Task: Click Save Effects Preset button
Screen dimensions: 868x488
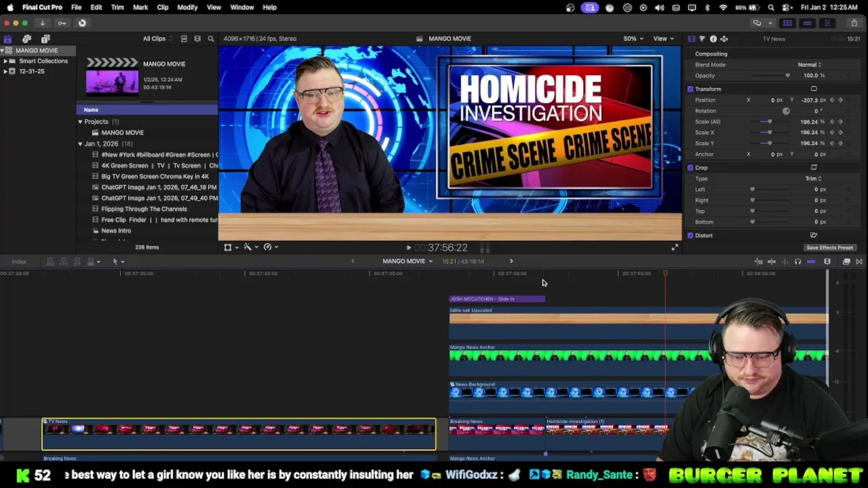Action: (x=829, y=248)
